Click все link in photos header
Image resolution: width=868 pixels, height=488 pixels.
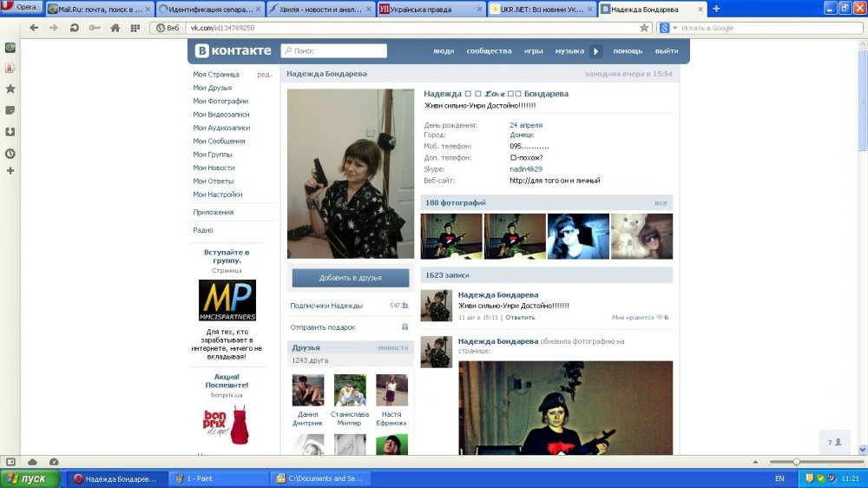661,202
